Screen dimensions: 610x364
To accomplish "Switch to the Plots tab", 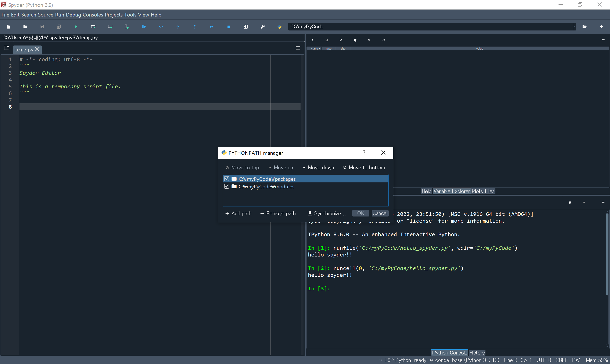I will click(477, 191).
